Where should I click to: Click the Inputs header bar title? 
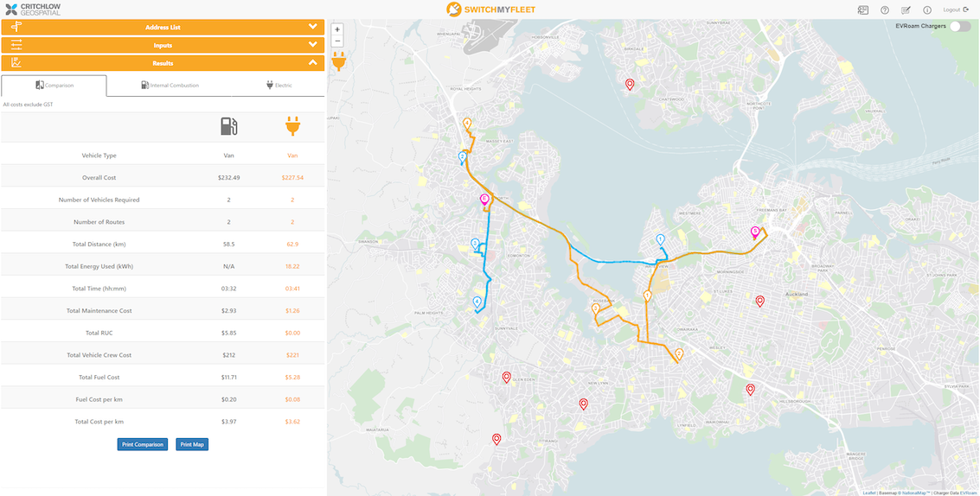(163, 45)
